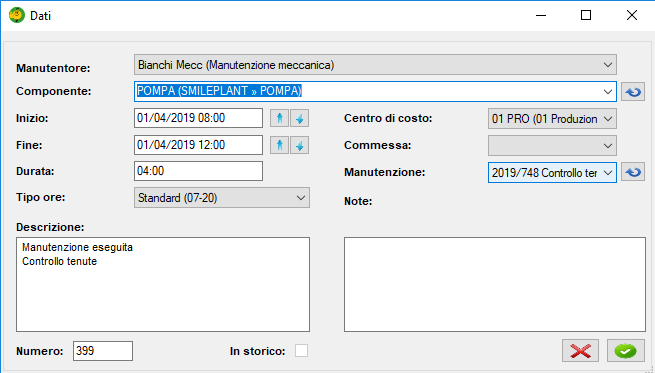Image resolution: width=655 pixels, height=373 pixels.
Task: Click the down arrow next to Fine
Action: (300, 145)
